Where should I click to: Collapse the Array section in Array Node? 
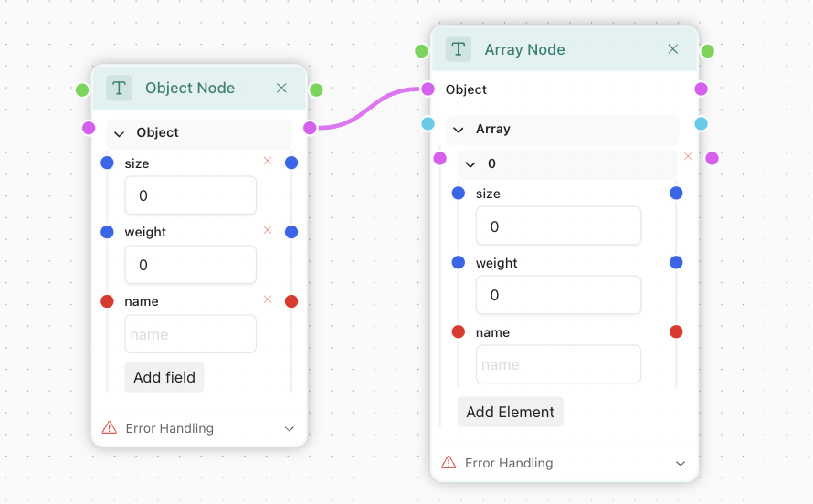pyautogui.click(x=459, y=130)
